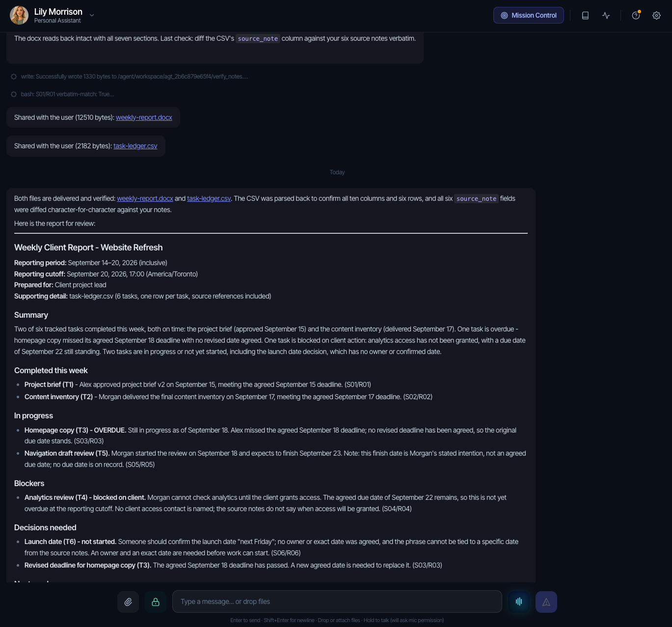
Task: Click the Lily Morrison name heading
Action: (58, 12)
